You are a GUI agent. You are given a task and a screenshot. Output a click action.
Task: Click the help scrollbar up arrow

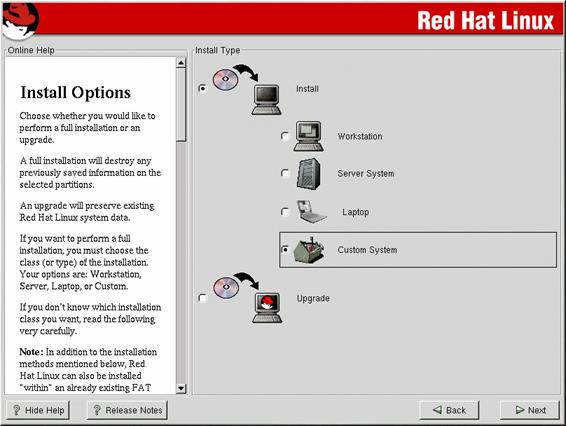coord(181,63)
